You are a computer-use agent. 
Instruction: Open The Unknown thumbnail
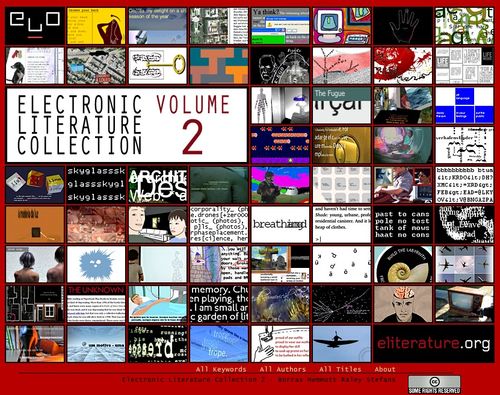(96, 304)
